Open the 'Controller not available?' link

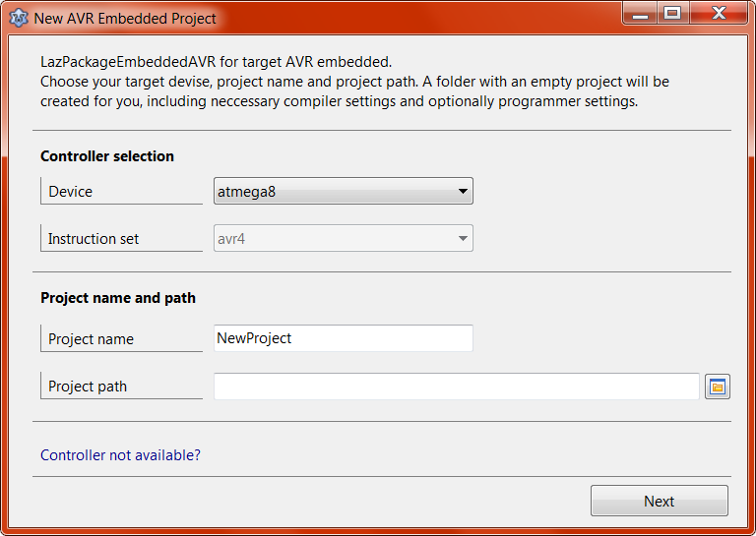click(120, 455)
